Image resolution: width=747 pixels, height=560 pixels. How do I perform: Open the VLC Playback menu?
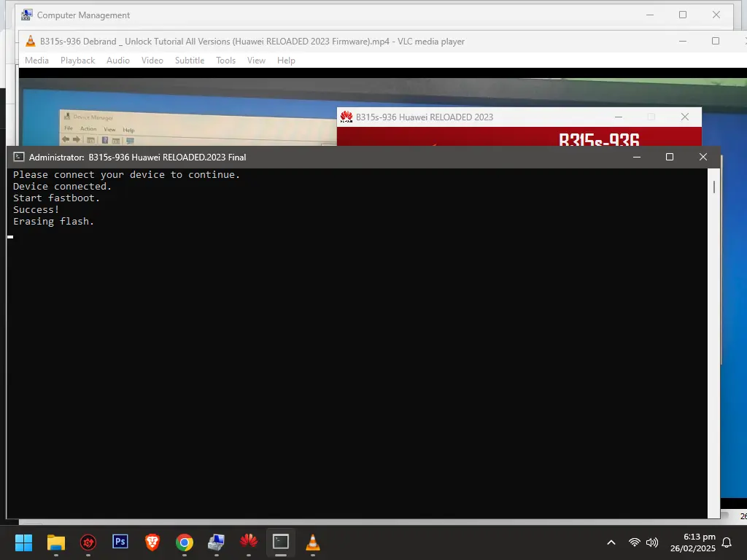(77, 61)
